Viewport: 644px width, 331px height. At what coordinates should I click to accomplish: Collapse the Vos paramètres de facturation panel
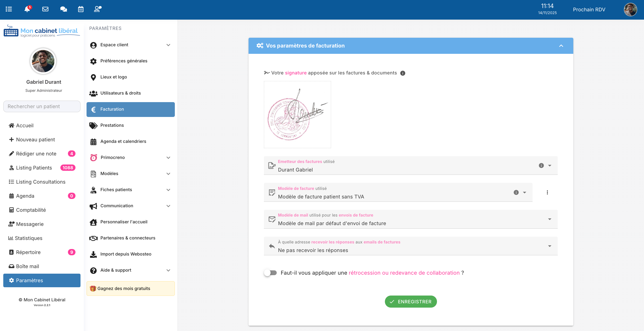point(561,46)
